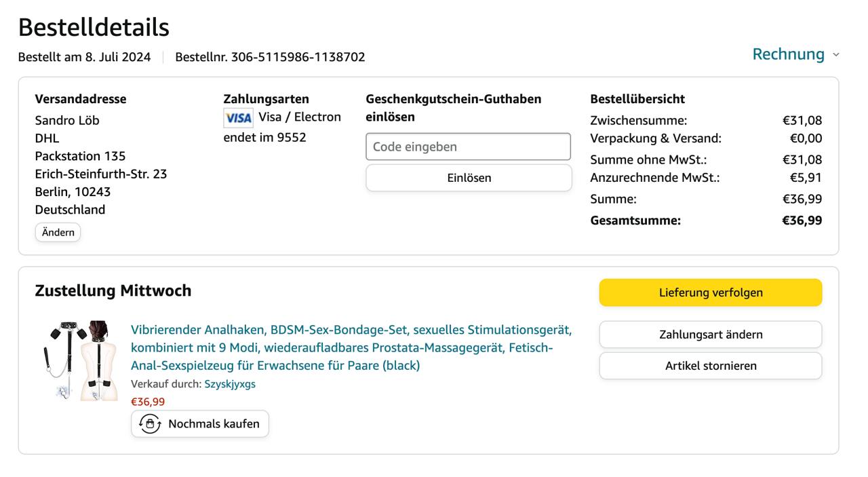
Task: Open the product thumbnail image
Action: [79, 360]
